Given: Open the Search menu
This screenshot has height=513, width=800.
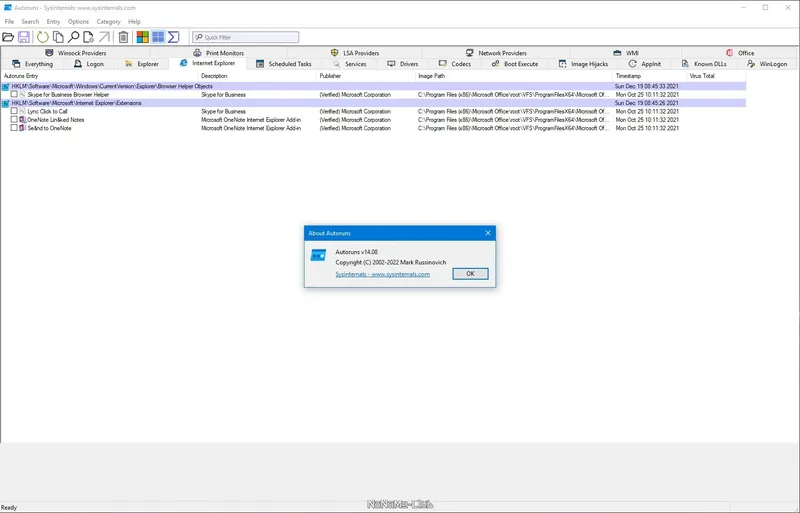Looking at the screenshot, I should click(x=30, y=21).
